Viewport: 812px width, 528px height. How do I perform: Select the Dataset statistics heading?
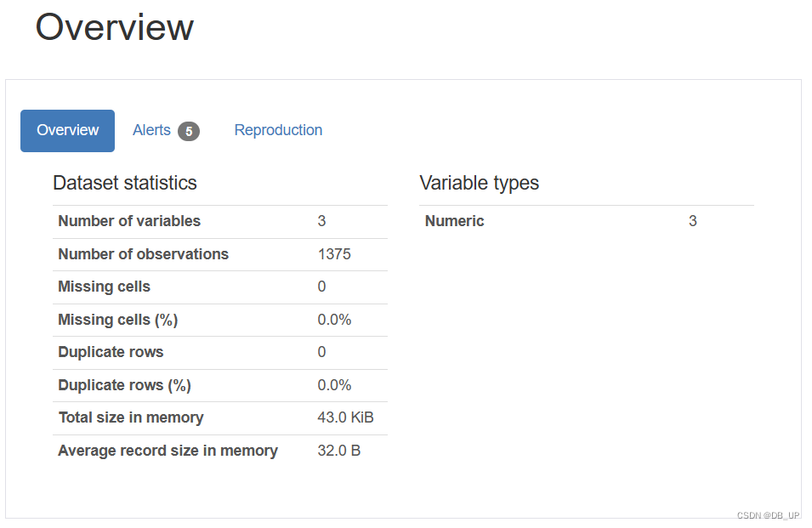tap(125, 183)
